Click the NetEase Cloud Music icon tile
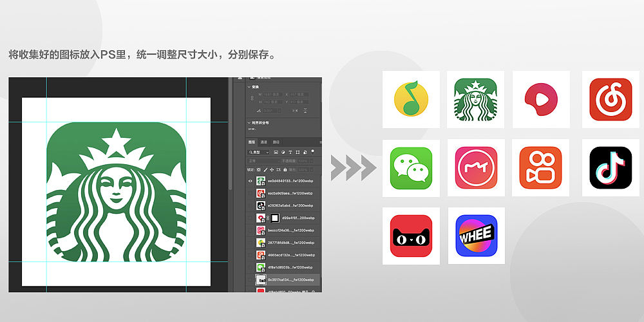Image resolution: width=644 pixels, height=322 pixels. [611, 99]
